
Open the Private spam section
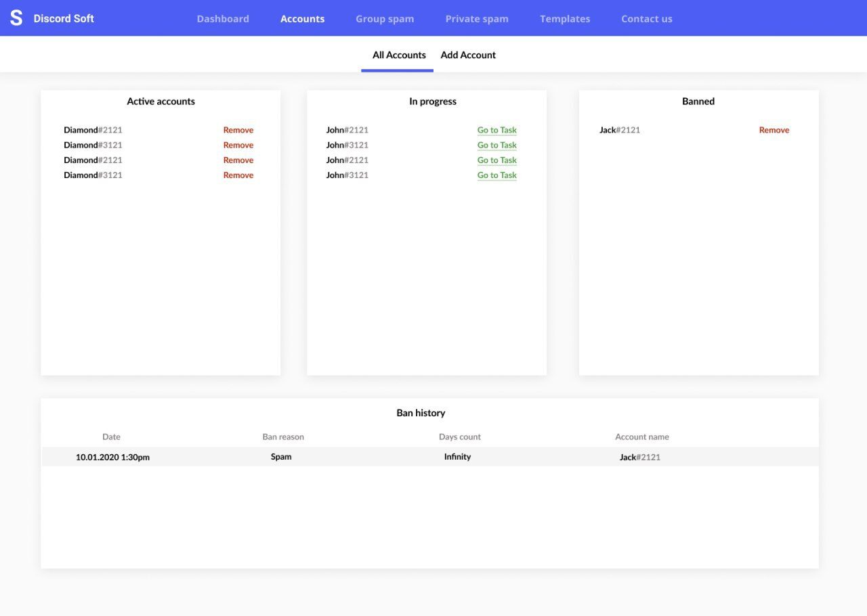tap(477, 19)
